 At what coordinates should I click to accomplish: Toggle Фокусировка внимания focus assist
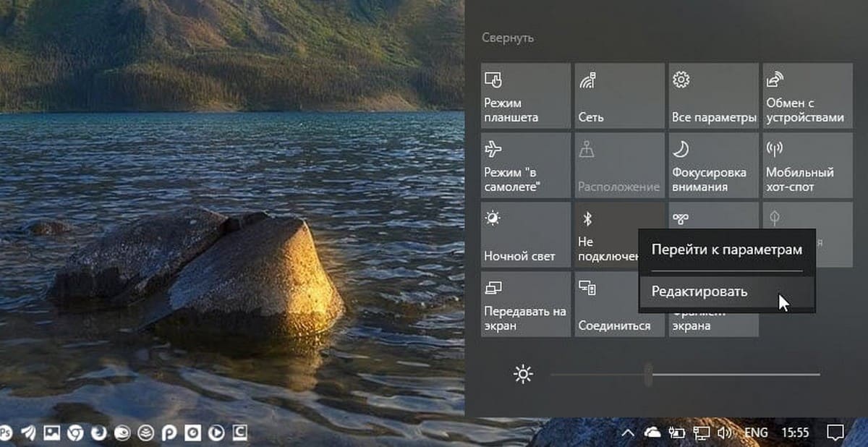pos(713,166)
